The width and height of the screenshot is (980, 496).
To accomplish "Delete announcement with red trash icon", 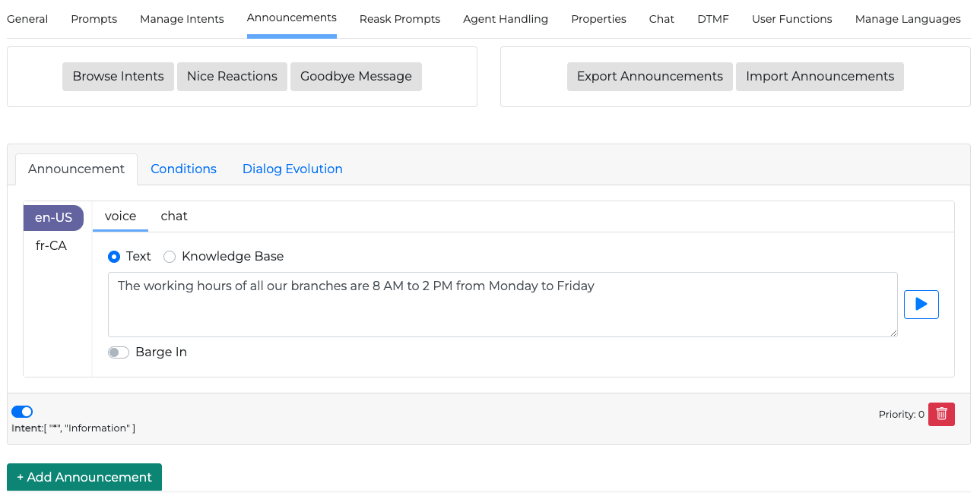I will pos(941,414).
